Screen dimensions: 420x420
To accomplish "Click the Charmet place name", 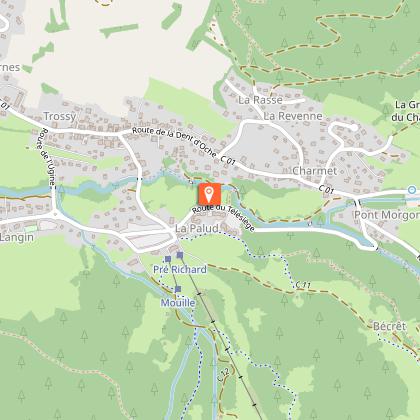I will pos(315,171).
